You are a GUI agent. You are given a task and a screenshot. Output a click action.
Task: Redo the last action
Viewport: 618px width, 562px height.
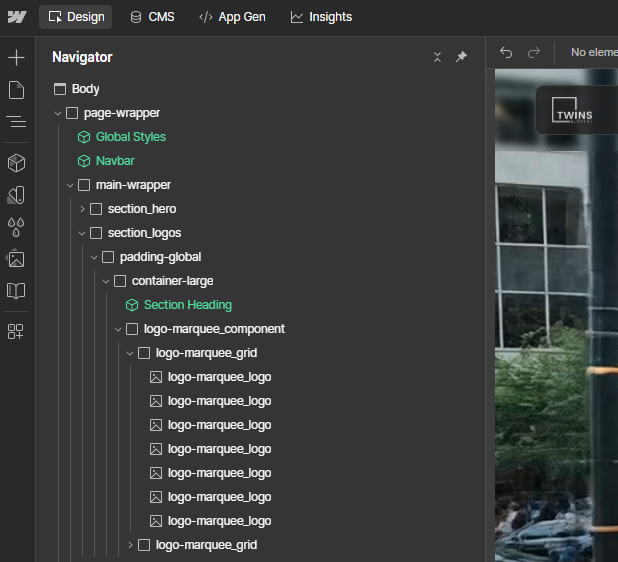(x=534, y=52)
